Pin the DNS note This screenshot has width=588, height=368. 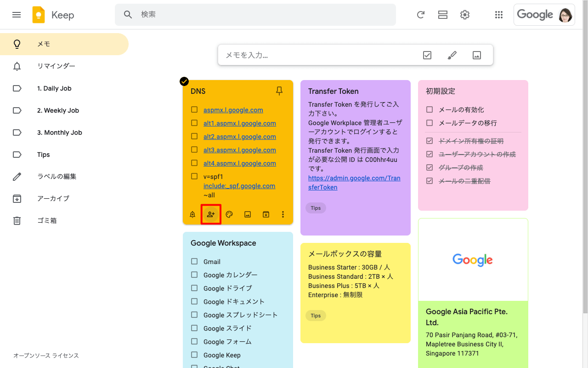click(x=279, y=91)
